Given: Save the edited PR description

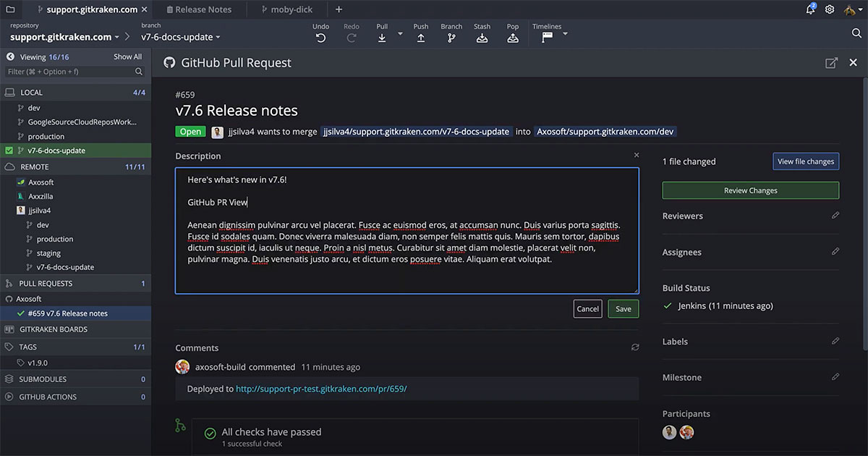Looking at the screenshot, I should tap(623, 308).
